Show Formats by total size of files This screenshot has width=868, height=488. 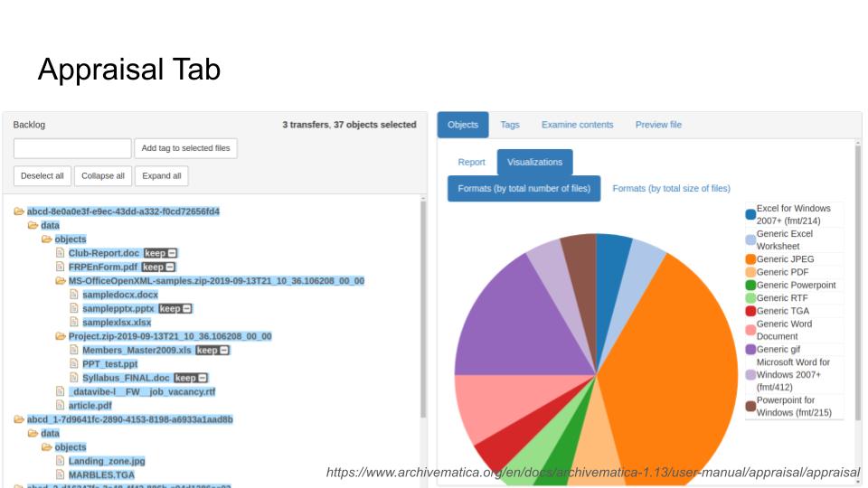tap(671, 189)
